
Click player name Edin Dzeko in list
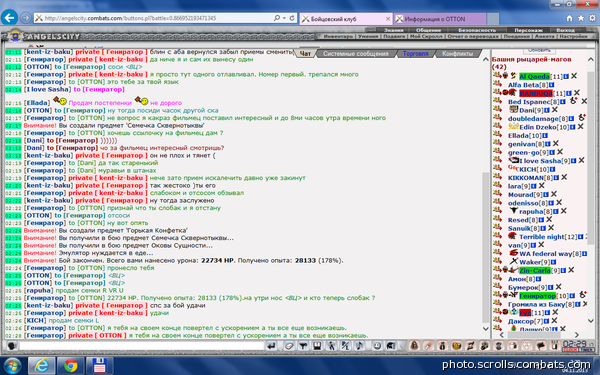[x=537, y=127]
